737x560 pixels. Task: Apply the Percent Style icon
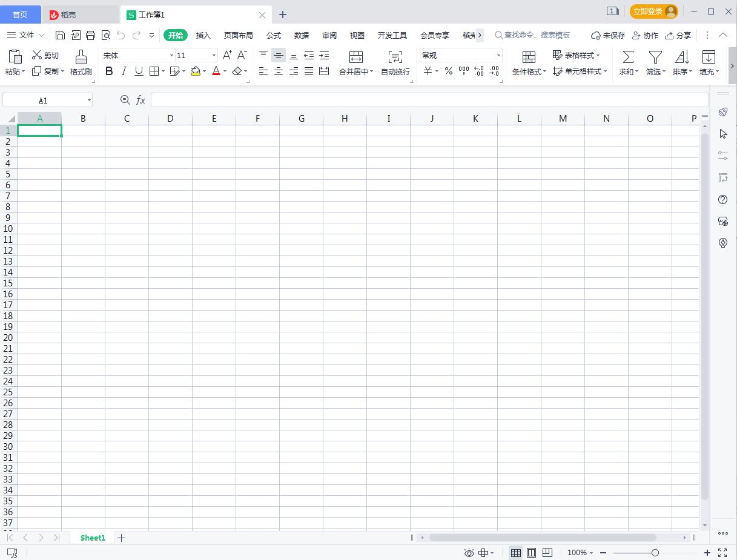click(x=448, y=71)
